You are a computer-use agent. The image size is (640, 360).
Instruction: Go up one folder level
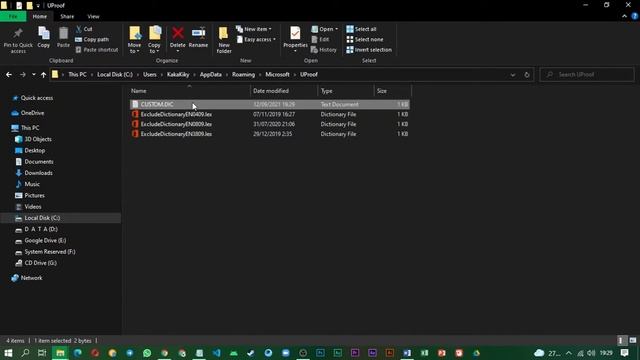[x=43, y=75]
